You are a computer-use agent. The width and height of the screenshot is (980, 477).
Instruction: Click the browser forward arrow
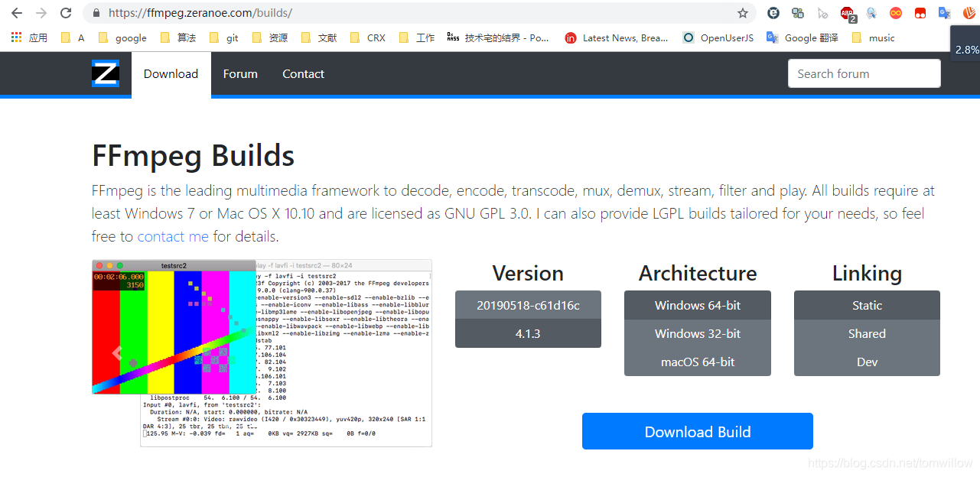click(x=41, y=13)
